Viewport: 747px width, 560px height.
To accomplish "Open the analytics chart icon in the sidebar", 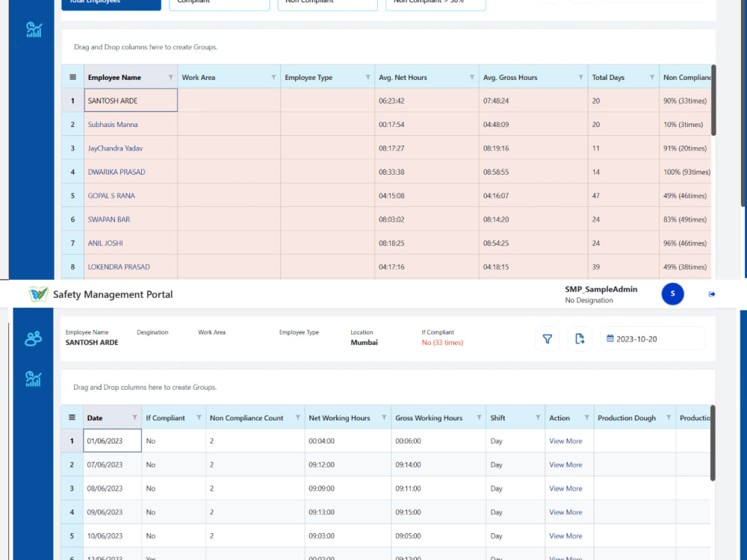I will tap(33, 379).
